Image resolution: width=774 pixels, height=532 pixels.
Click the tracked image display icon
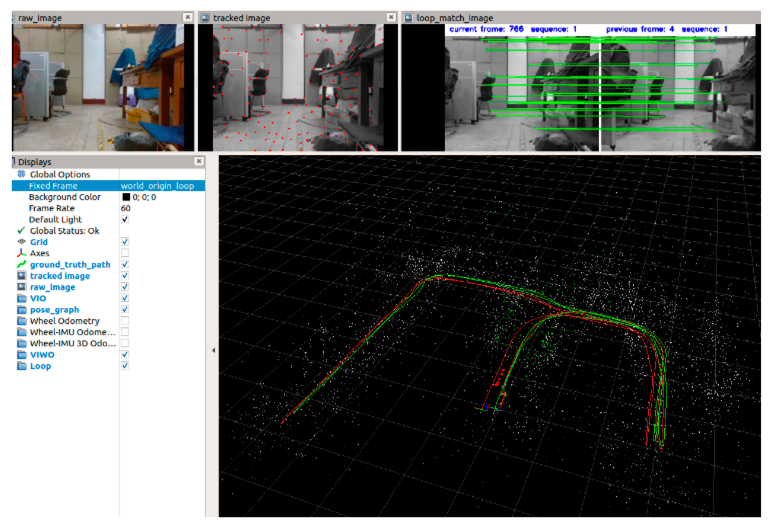coord(22,276)
